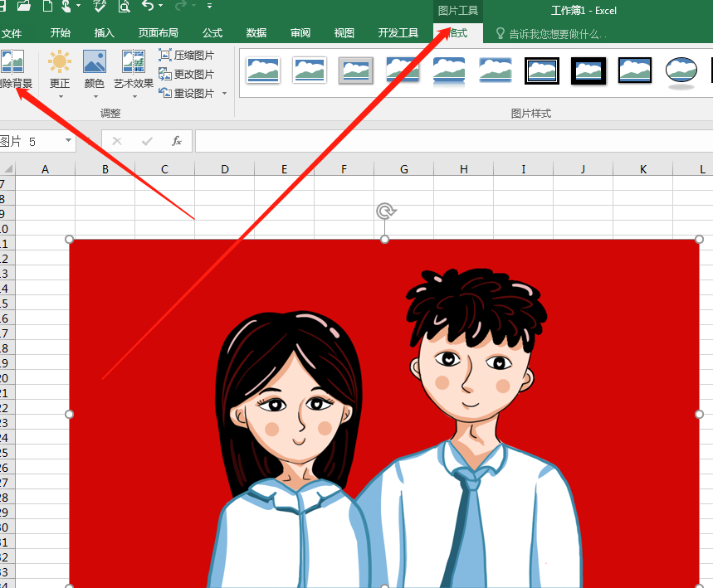
Task: Apply the eighth picture style, thick black matte
Action: (x=588, y=70)
